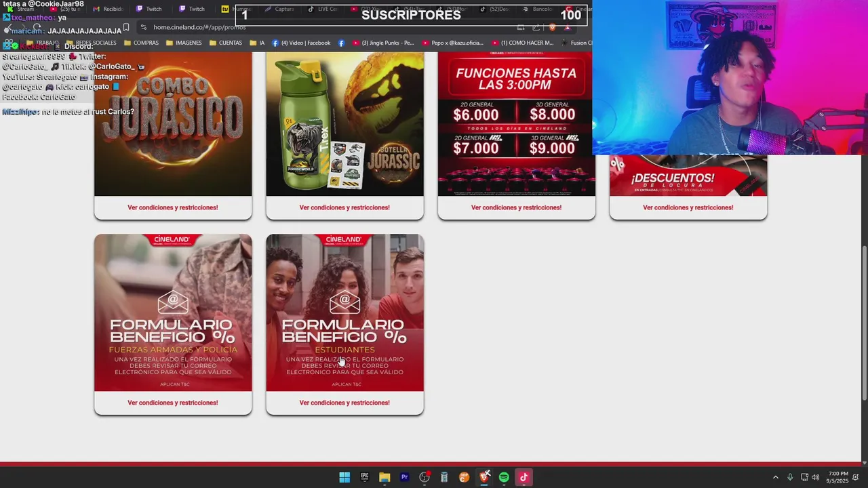Open conditions link under Botella Jurassic
This screenshot has height=488, width=868.
pos(344,207)
